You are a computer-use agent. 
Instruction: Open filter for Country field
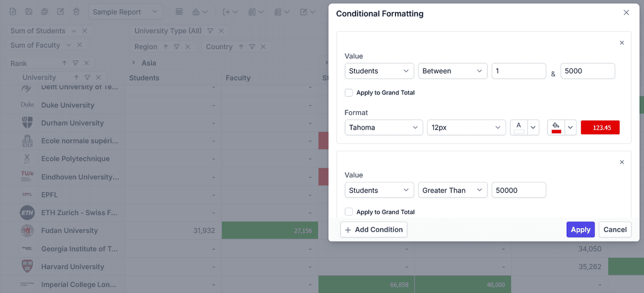point(252,47)
